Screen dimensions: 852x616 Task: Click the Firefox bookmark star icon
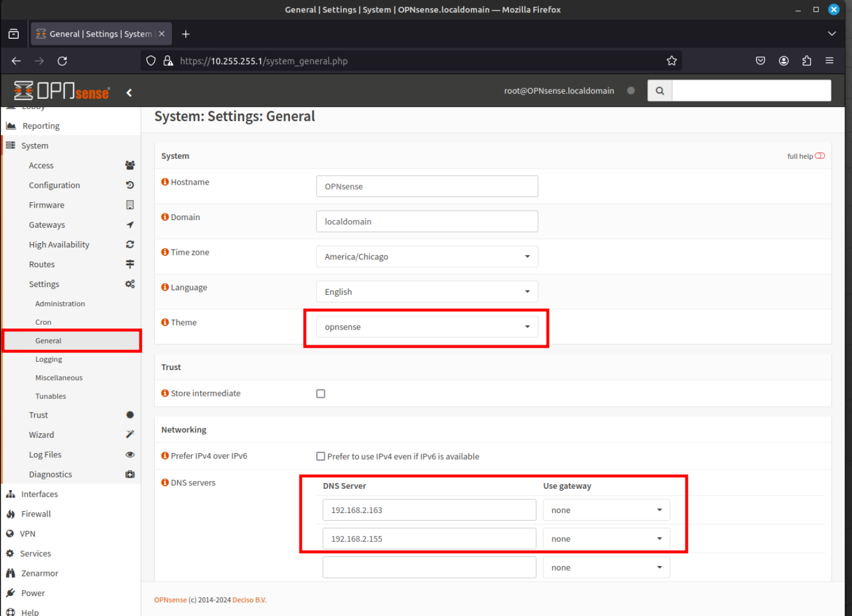(x=671, y=61)
